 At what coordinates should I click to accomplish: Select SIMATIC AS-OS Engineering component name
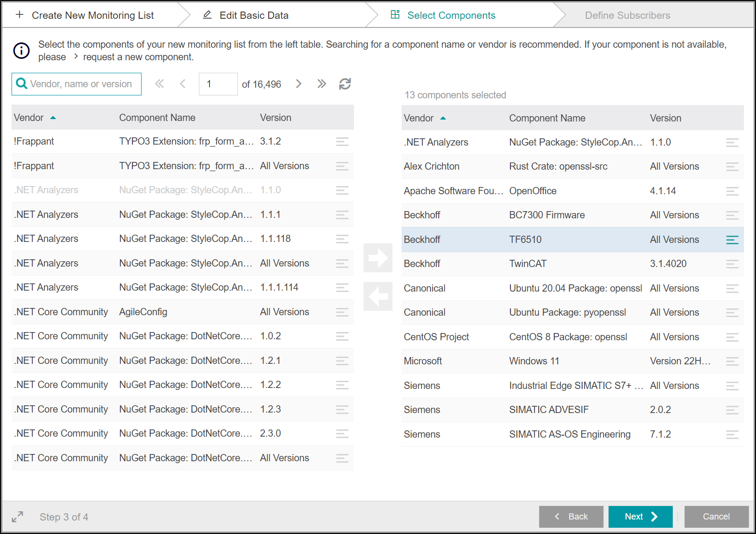(570, 434)
